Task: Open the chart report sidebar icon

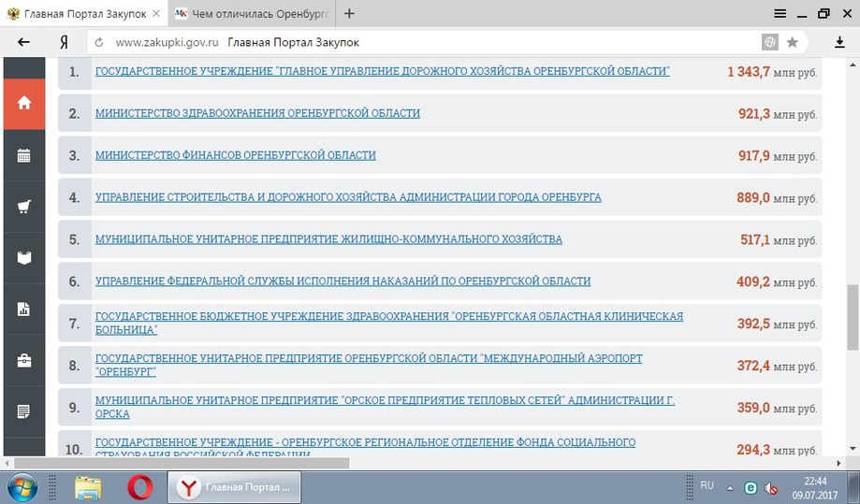Action: (x=24, y=310)
